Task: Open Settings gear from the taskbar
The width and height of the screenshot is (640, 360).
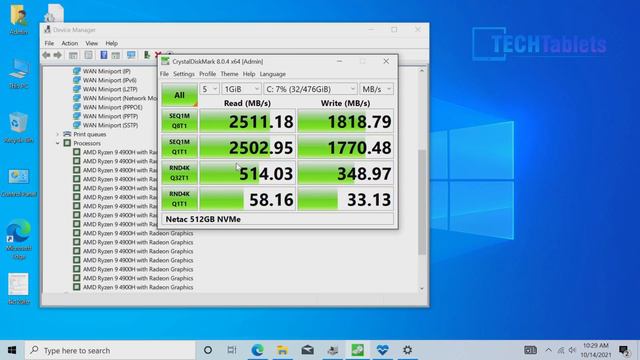Action: pyautogui.click(x=407, y=350)
